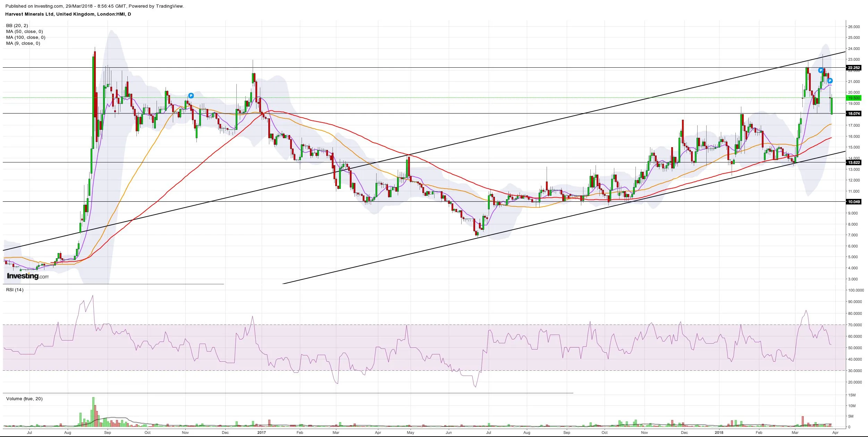Screen dimensions: 868x437
Task: Select the 18.074 horizontal line price tag
Action: pos(854,114)
